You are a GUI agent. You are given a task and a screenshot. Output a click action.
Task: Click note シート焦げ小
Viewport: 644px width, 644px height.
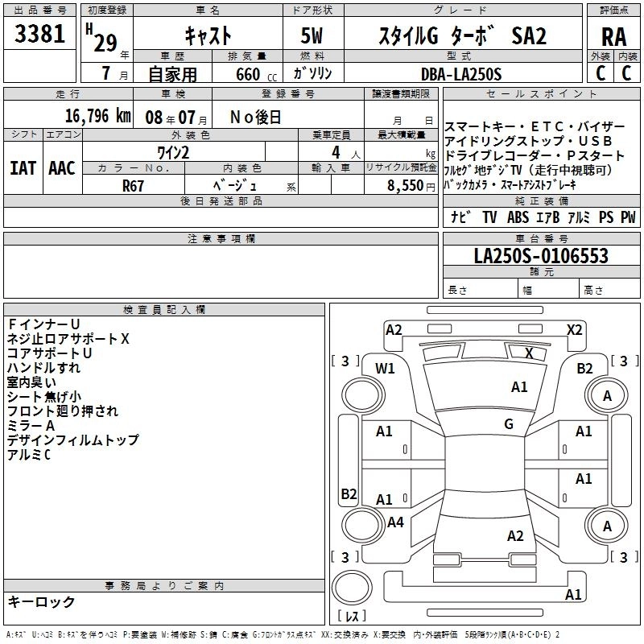point(44,397)
